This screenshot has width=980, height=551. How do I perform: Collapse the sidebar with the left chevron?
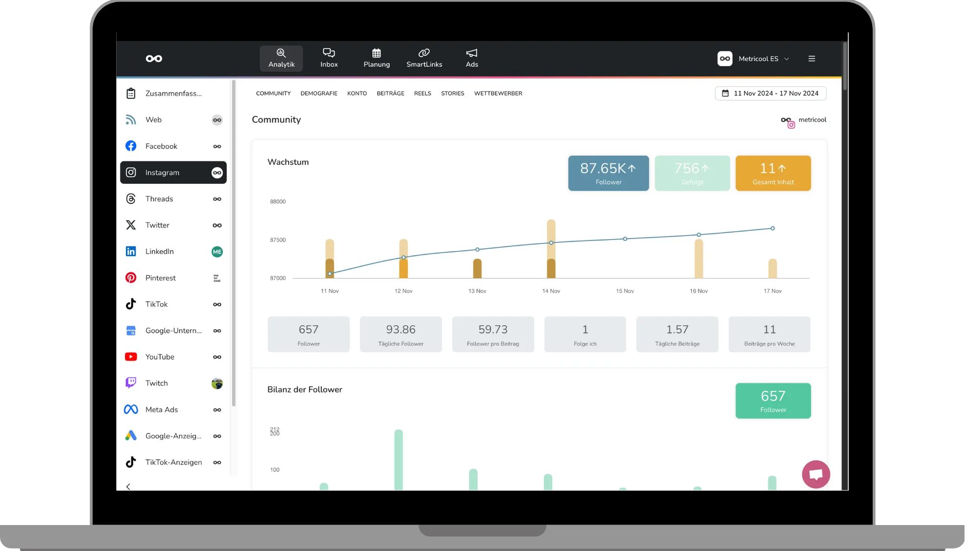128,486
